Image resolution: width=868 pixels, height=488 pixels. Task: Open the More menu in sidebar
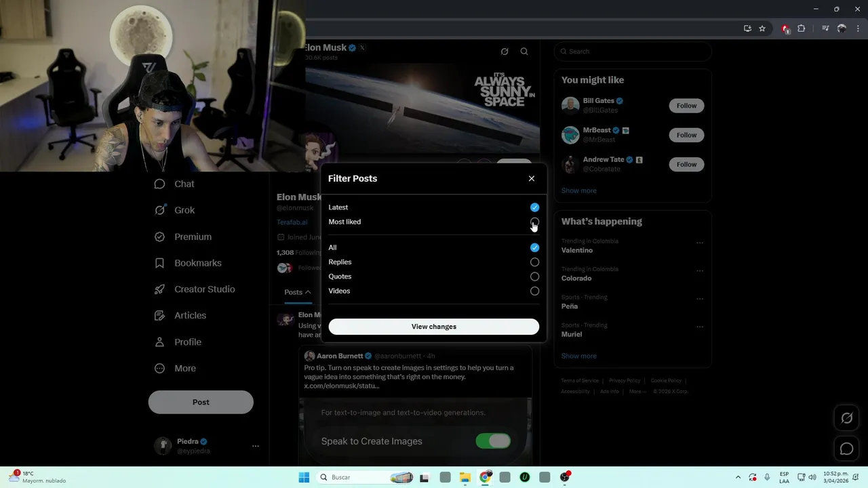175,369
